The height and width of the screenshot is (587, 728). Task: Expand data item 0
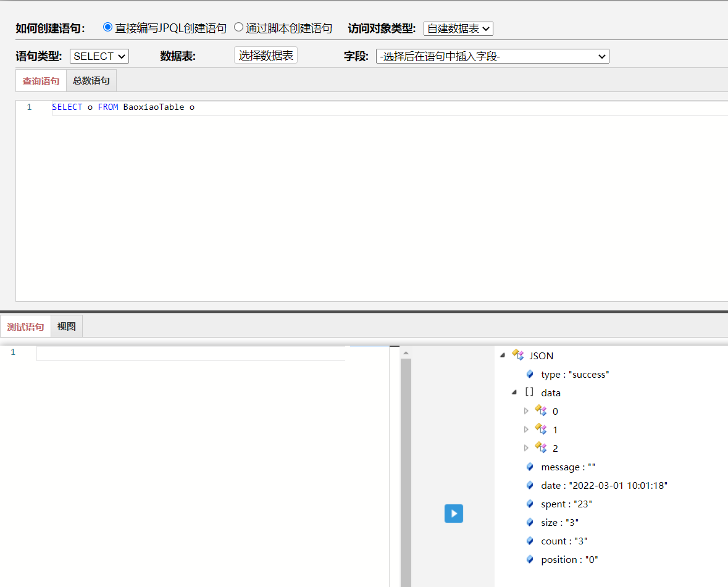(526, 411)
